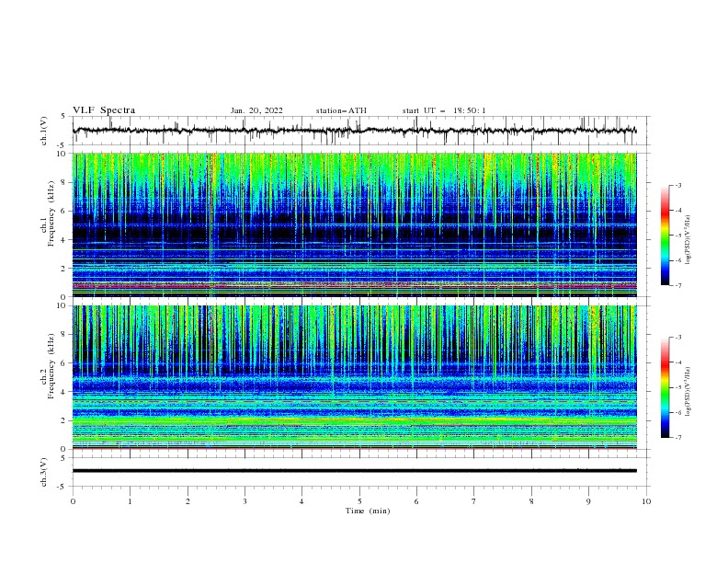Click the "-7" tick on ch.2 color bar
728x563 pixels.
[677, 438]
